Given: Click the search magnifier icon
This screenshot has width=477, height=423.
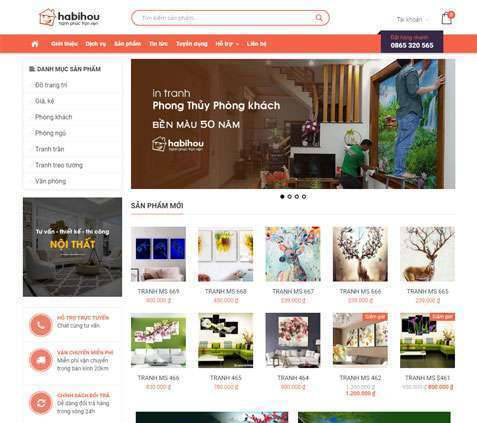Looking at the screenshot, I should 319,18.
